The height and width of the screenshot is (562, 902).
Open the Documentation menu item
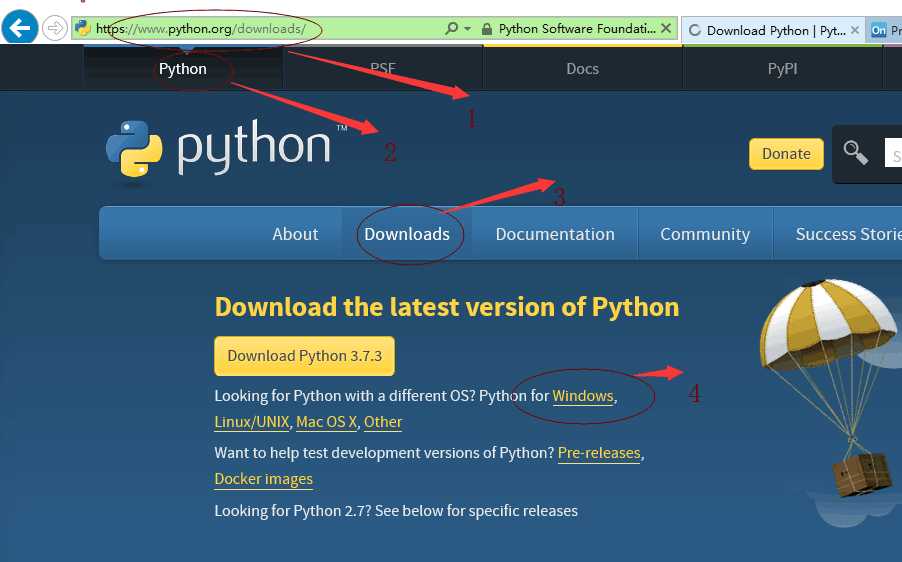pyautogui.click(x=555, y=234)
